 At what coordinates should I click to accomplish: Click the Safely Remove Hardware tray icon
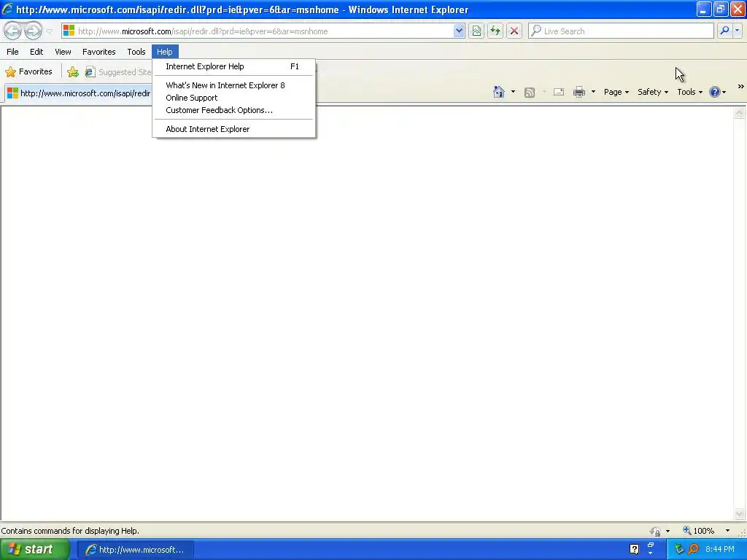(679, 549)
